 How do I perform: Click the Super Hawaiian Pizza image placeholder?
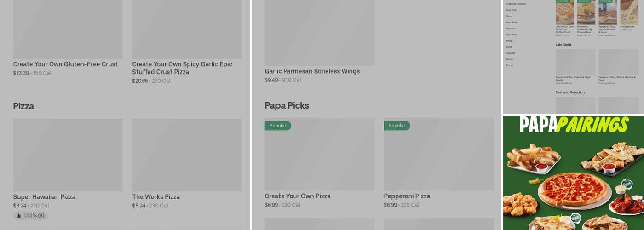(68, 155)
